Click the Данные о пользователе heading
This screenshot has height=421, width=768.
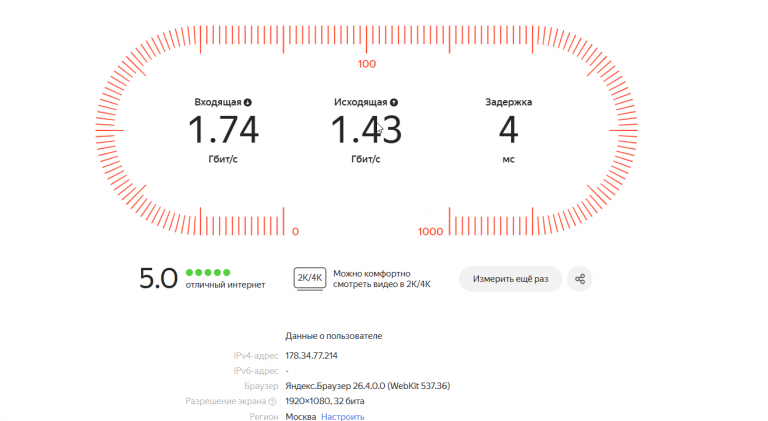(334, 336)
